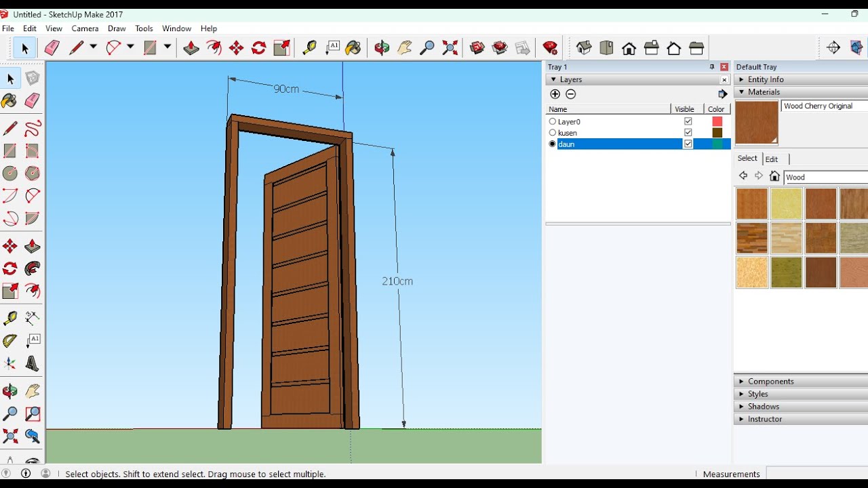Screen dimensions: 868x488
Task: Expand the Components panel
Action: point(801,382)
